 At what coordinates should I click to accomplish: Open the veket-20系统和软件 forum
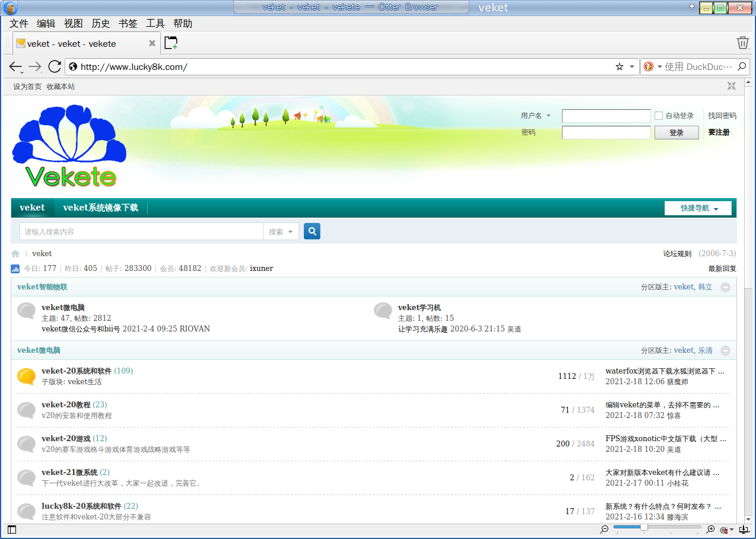pyautogui.click(x=77, y=371)
